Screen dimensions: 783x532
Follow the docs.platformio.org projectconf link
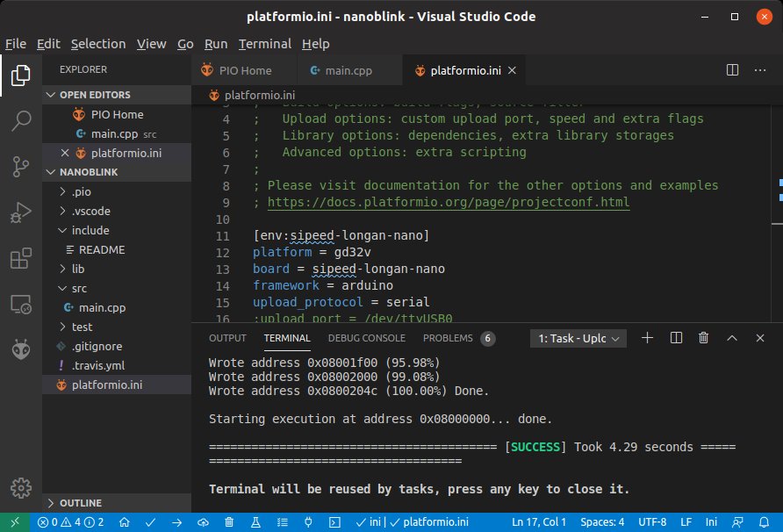pyautogui.click(x=449, y=202)
